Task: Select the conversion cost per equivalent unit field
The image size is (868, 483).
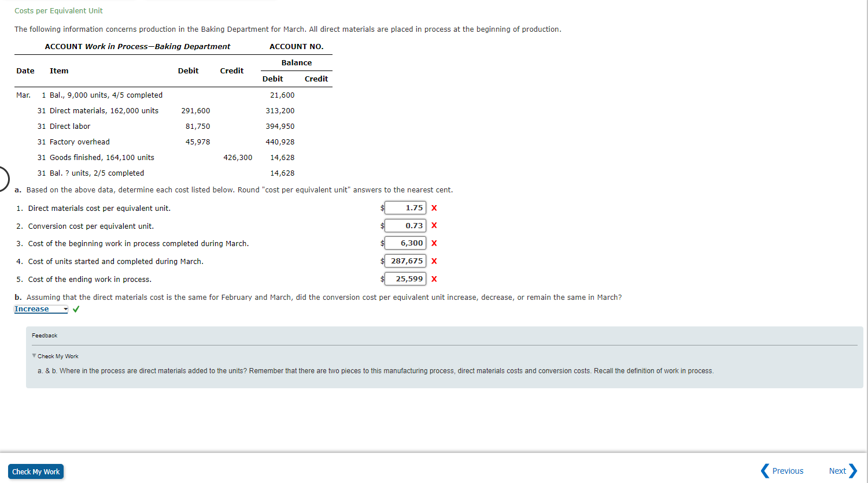Action: point(405,225)
